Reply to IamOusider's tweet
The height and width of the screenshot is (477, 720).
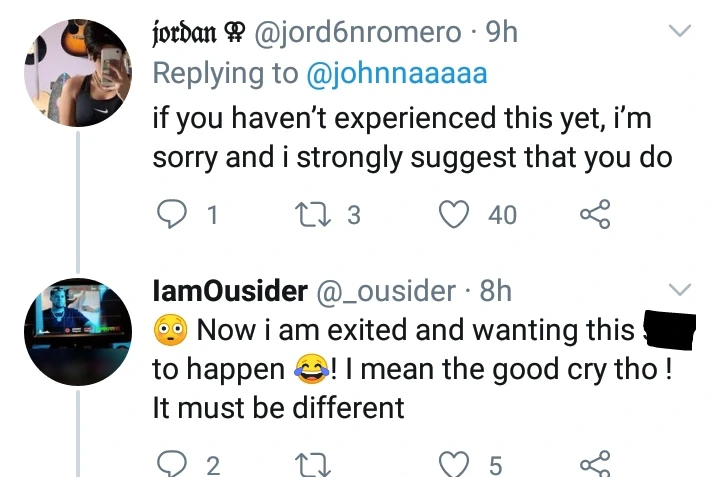pos(172,464)
